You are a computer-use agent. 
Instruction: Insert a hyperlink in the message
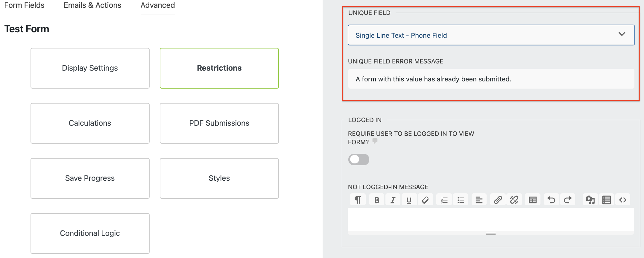click(498, 200)
